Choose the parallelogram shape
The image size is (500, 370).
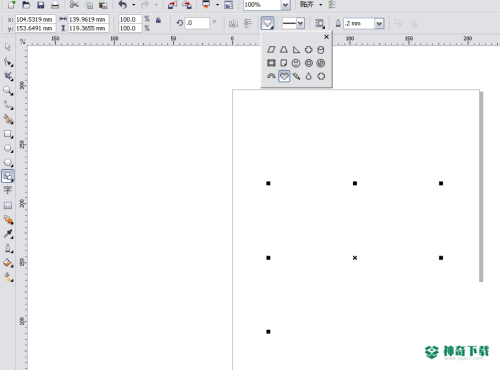[271, 50]
